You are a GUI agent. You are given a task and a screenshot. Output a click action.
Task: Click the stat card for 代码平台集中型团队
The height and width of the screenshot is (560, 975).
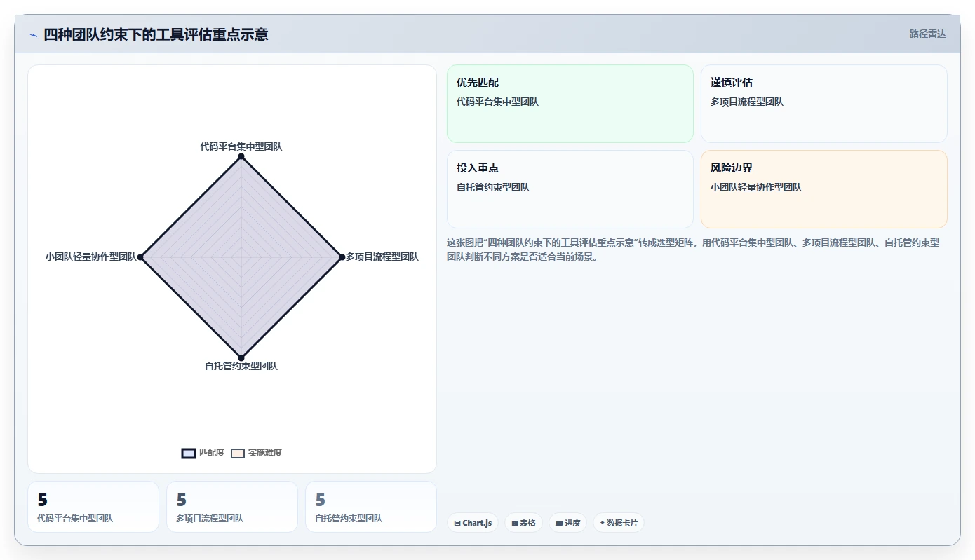pyautogui.click(x=93, y=507)
